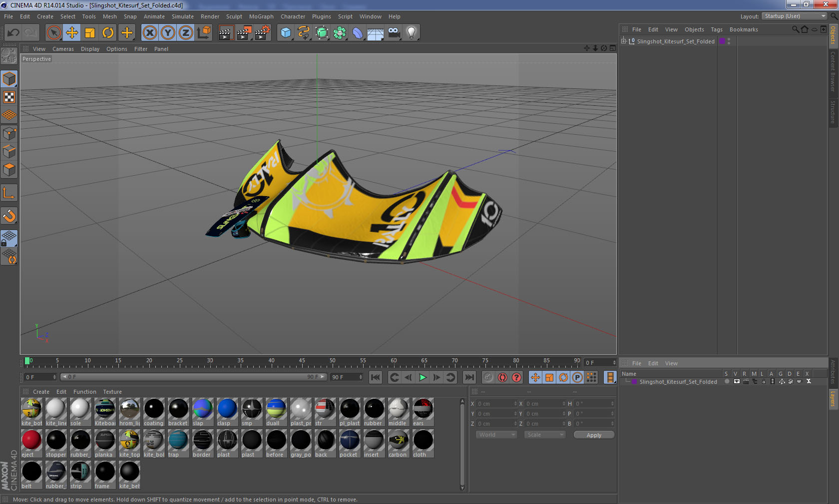Toggle Scale keyframe recording button
This screenshot has height=504, width=839.
[x=549, y=377]
